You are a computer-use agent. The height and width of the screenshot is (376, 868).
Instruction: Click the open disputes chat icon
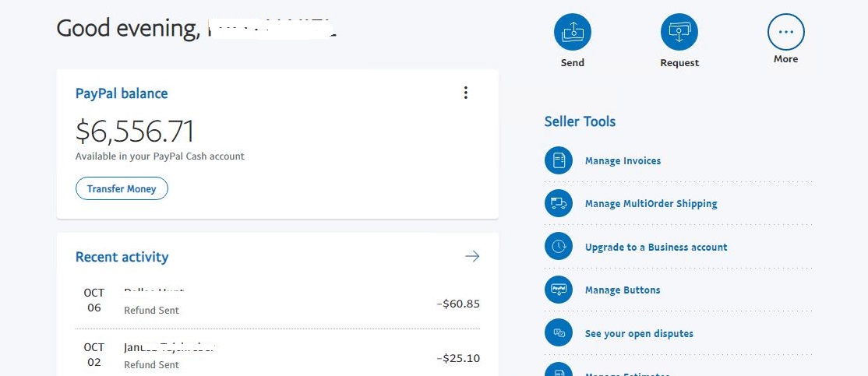559,333
